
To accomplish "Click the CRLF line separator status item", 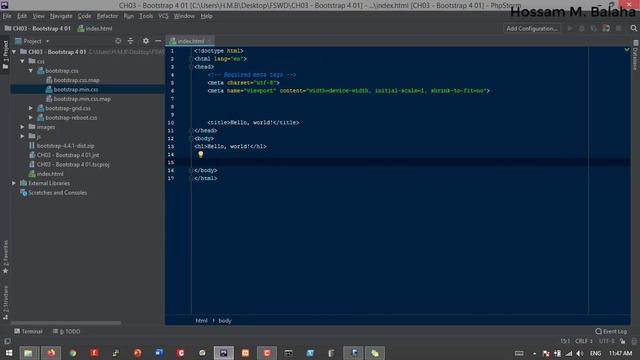I will (584, 341).
